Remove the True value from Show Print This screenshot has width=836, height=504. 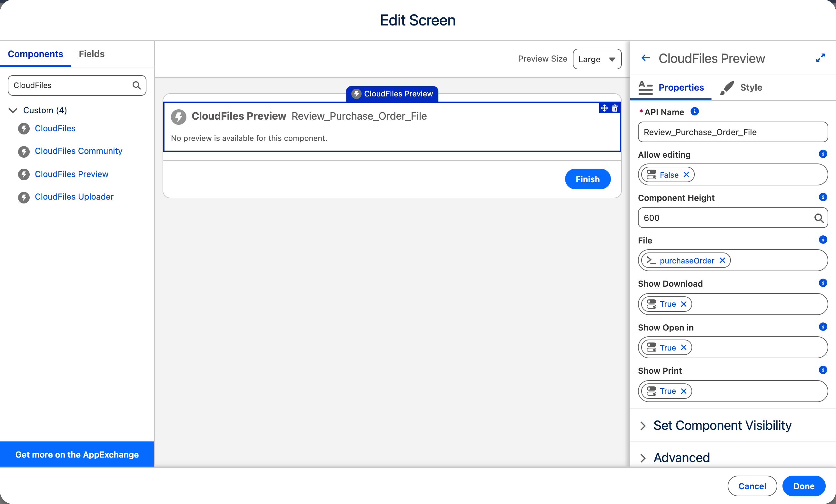coord(684,391)
